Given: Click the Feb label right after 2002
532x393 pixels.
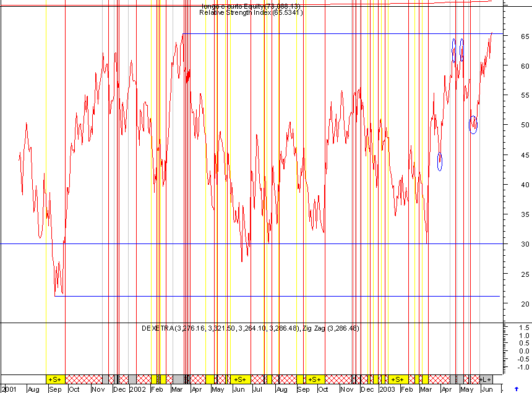Looking at the screenshot, I should coord(157,389).
